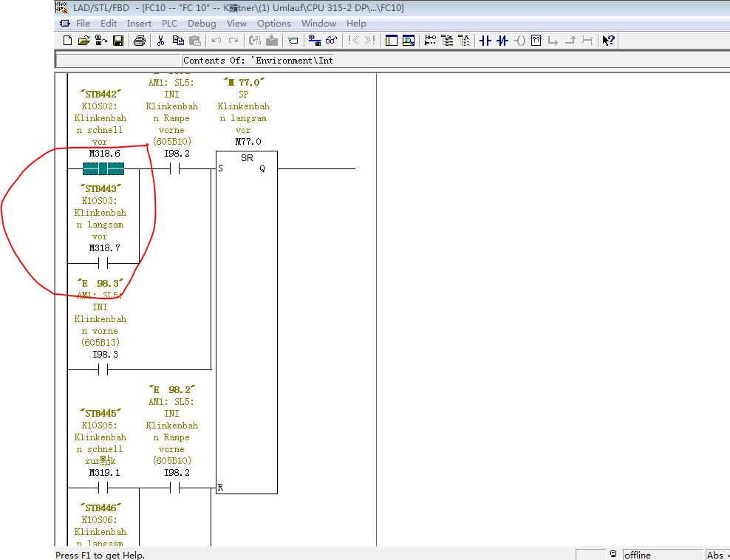Image resolution: width=730 pixels, height=560 pixels.
Task: Insert a normally closed contact
Action: 502,41
